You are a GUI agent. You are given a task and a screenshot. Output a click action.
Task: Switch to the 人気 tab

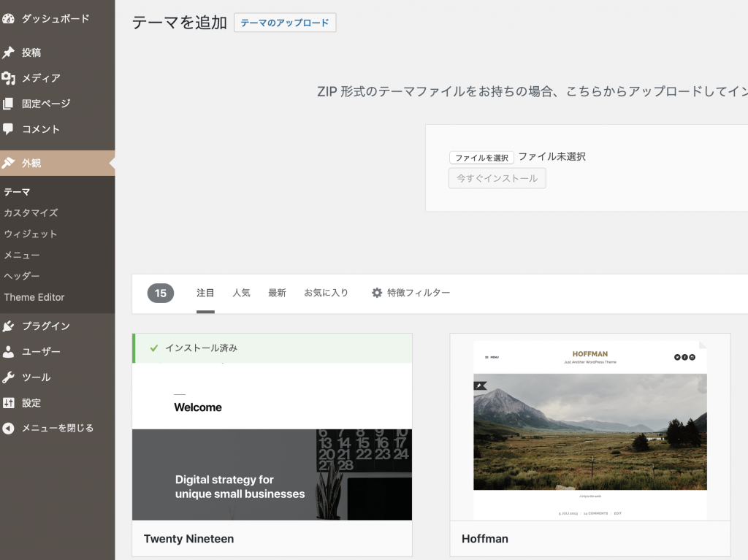pyautogui.click(x=241, y=293)
